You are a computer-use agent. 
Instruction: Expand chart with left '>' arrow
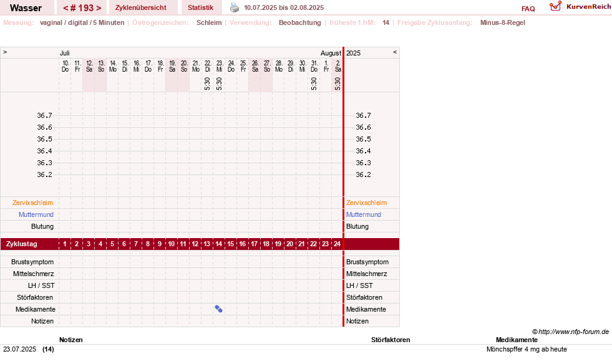pyautogui.click(x=5, y=52)
